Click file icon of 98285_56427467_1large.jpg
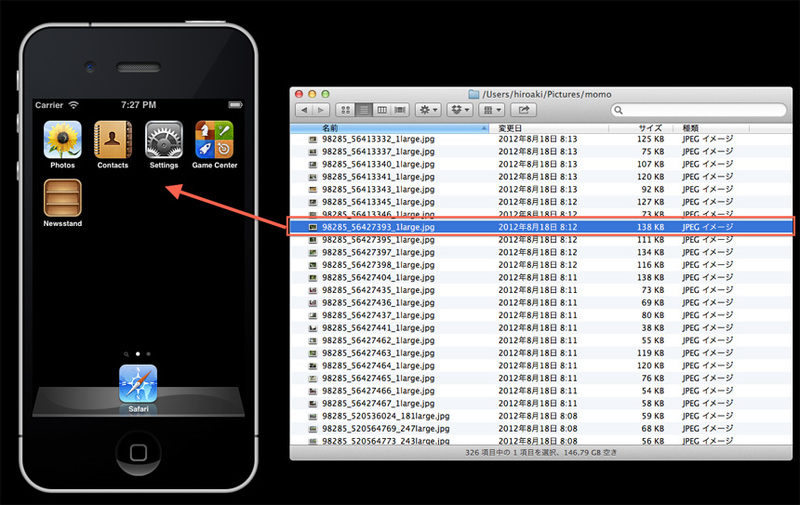Screen dimensions: 800x505 click(x=313, y=403)
